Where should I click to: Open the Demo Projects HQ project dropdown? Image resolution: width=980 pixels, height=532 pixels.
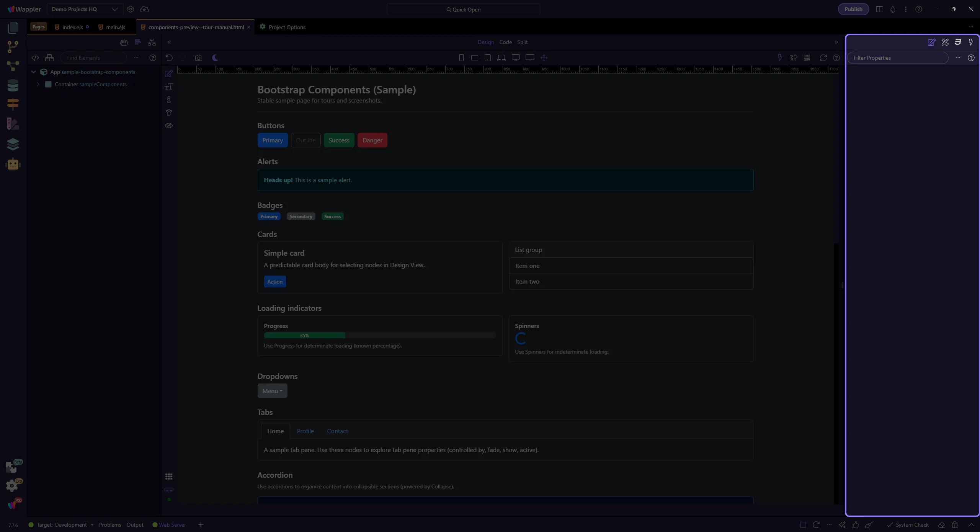click(85, 9)
